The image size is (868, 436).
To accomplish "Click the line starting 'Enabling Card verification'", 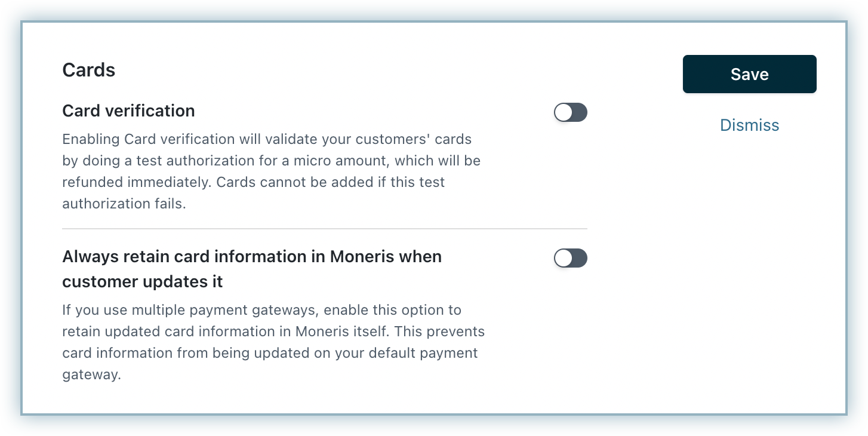I will click(267, 139).
